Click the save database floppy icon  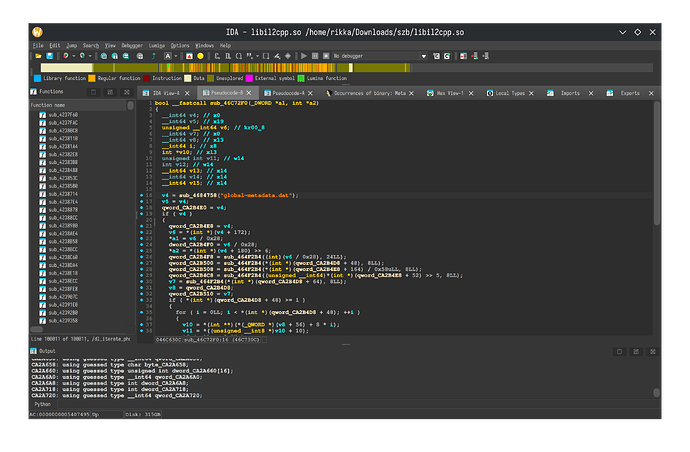[50, 56]
